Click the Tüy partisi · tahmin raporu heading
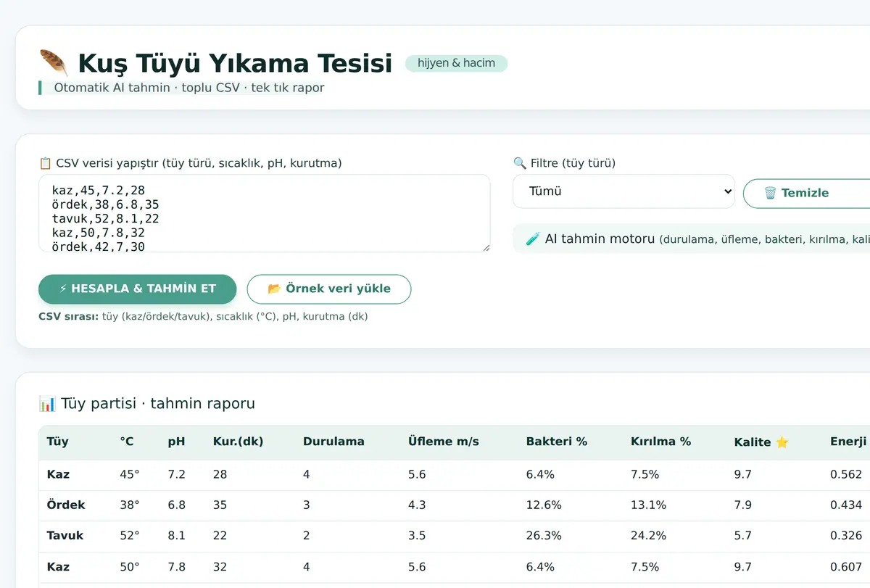 pyautogui.click(x=158, y=404)
